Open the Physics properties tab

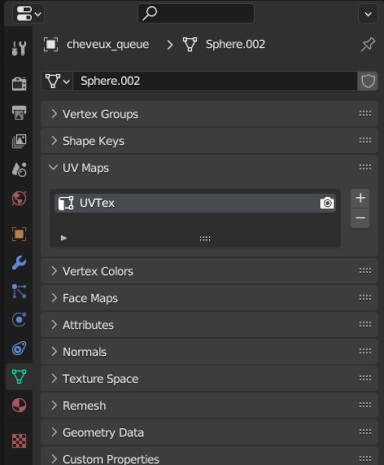[19, 320]
